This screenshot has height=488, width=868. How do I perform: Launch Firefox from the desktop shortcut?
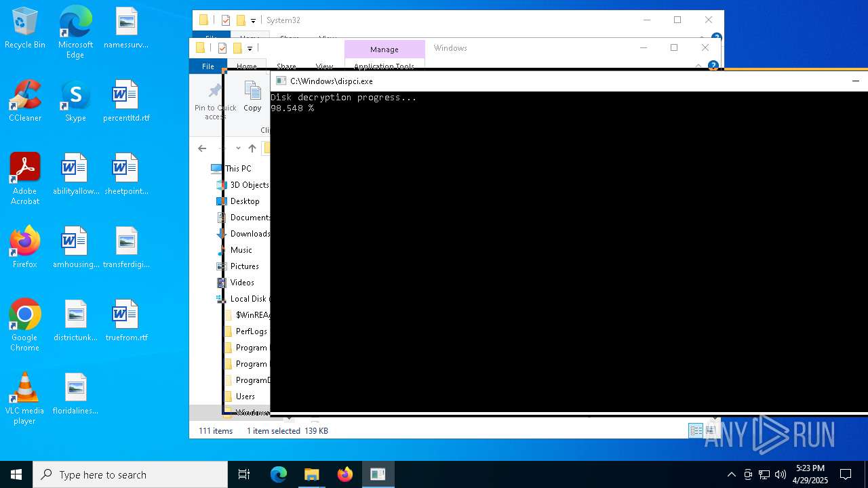(x=25, y=248)
